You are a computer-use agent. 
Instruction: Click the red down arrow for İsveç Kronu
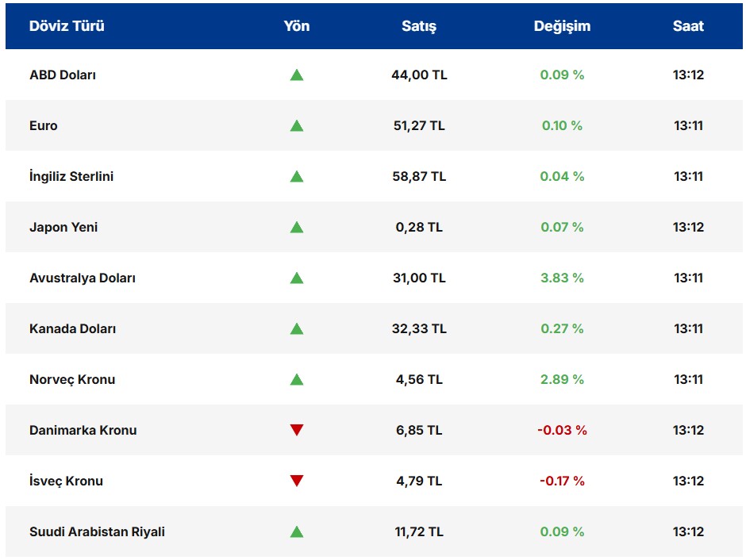297,481
